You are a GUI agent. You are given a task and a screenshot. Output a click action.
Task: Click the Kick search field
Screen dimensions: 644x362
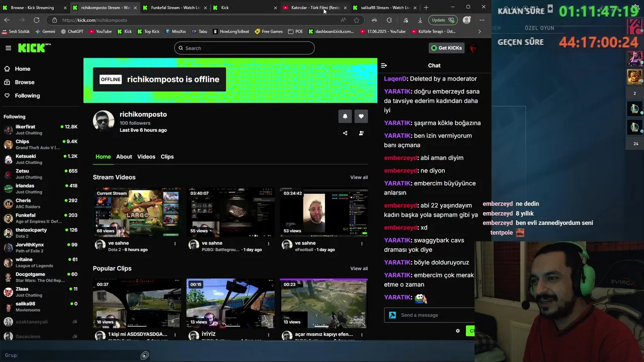245,48
